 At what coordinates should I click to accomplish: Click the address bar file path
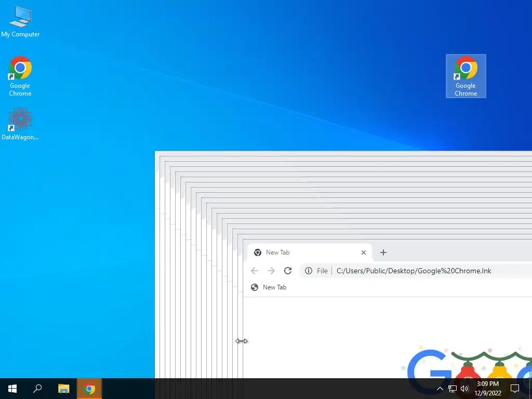[414, 271]
